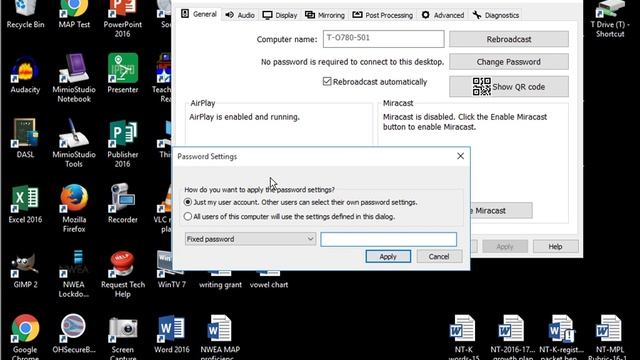Open the Word 2016 shortcut
Image resolution: width=640 pixels, height=360 pixels.
coord(171,334)
